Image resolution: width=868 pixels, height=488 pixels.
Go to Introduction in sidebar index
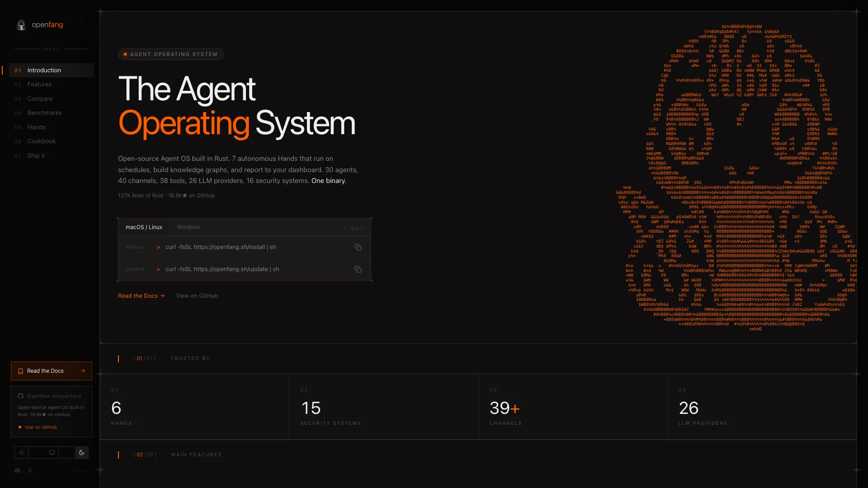coord(52,70)
